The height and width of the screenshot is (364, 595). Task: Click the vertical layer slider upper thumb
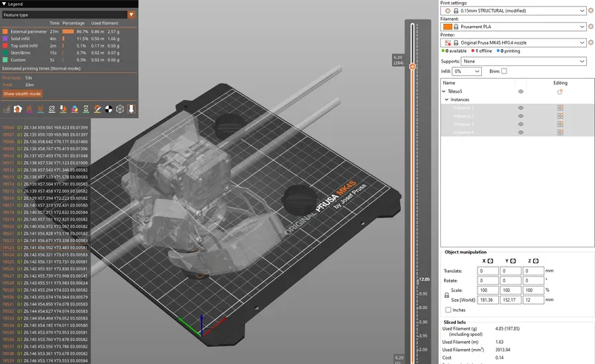pyautogui.click(x=413, y=66)
